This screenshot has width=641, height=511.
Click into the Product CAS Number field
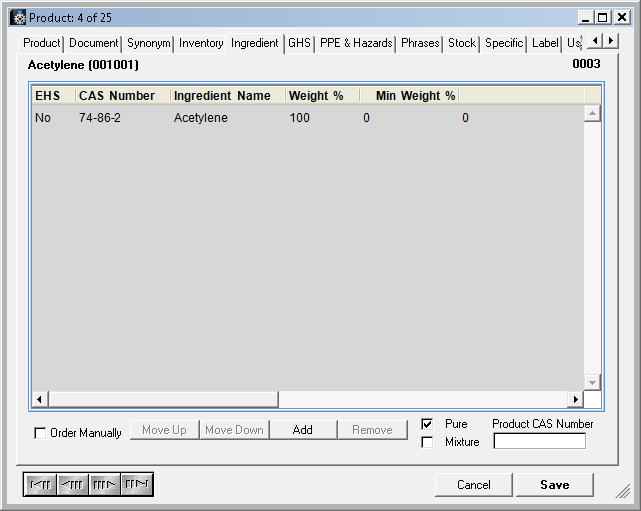(539, 441)
